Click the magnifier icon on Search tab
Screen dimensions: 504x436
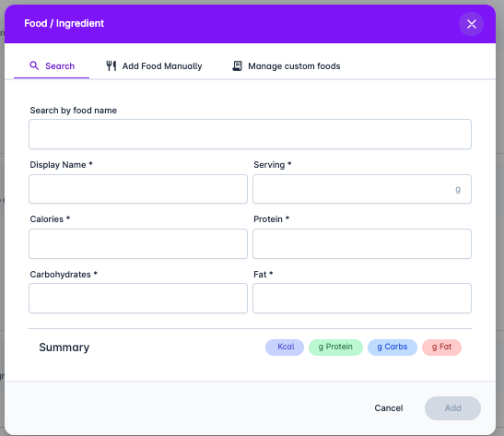(x=34, y=65)
